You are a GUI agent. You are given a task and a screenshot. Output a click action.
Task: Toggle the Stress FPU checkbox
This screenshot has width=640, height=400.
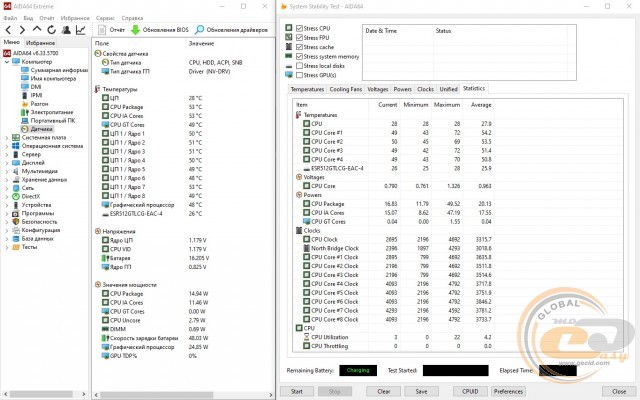coord(299,38)
